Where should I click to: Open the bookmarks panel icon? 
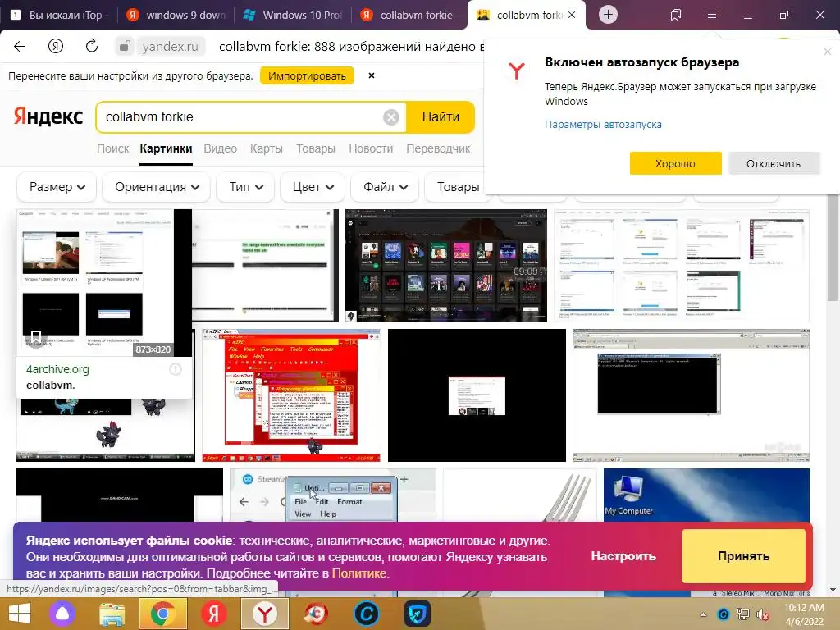click(676, 15)
